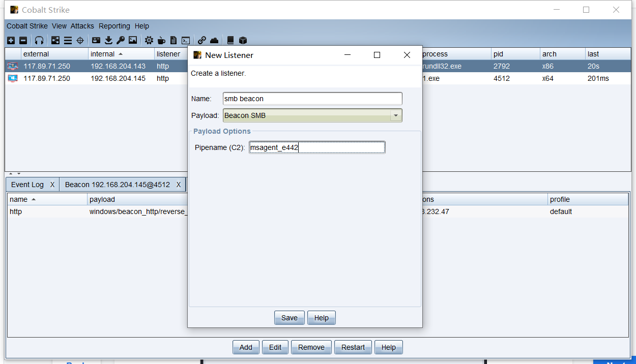Screen dimensions: 636x364
Task: Click the Java Signed Applet coffee cup icon
Action: click(x=161, y=40)
